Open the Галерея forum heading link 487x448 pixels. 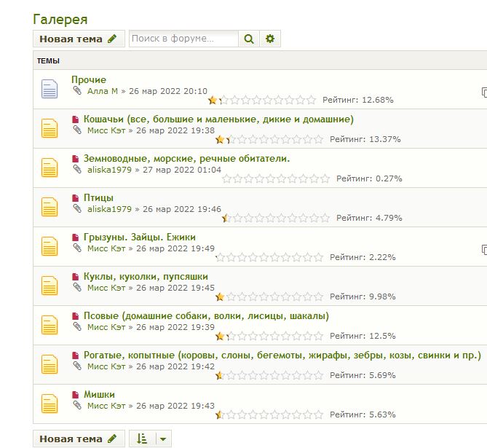60,19
